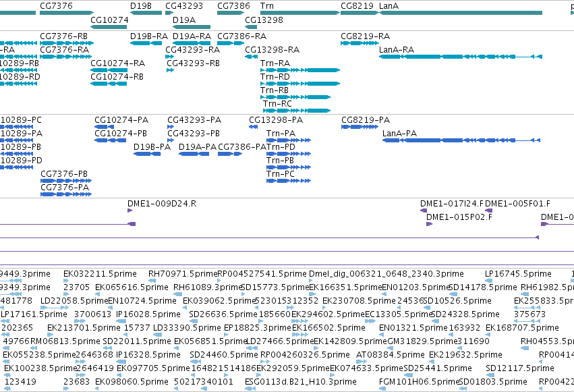Open the CG8219-PA protein label

click(x=366, y=119)
